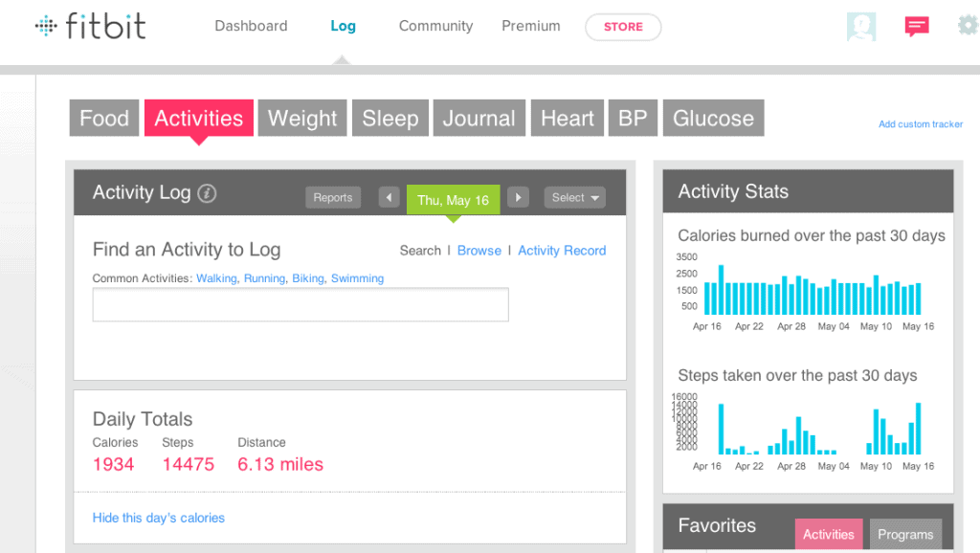Open the Select date dropdown
The image size is (980, 553).
(574, 198)
